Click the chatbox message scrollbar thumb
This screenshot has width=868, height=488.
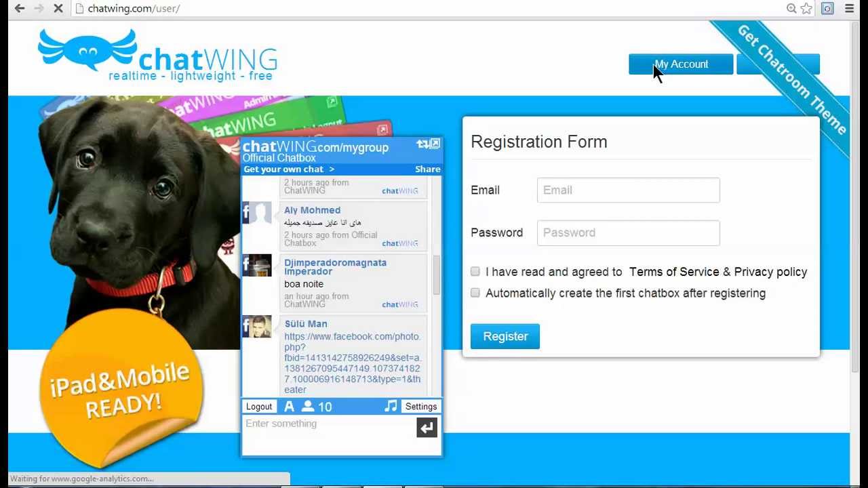click(437, 274)
